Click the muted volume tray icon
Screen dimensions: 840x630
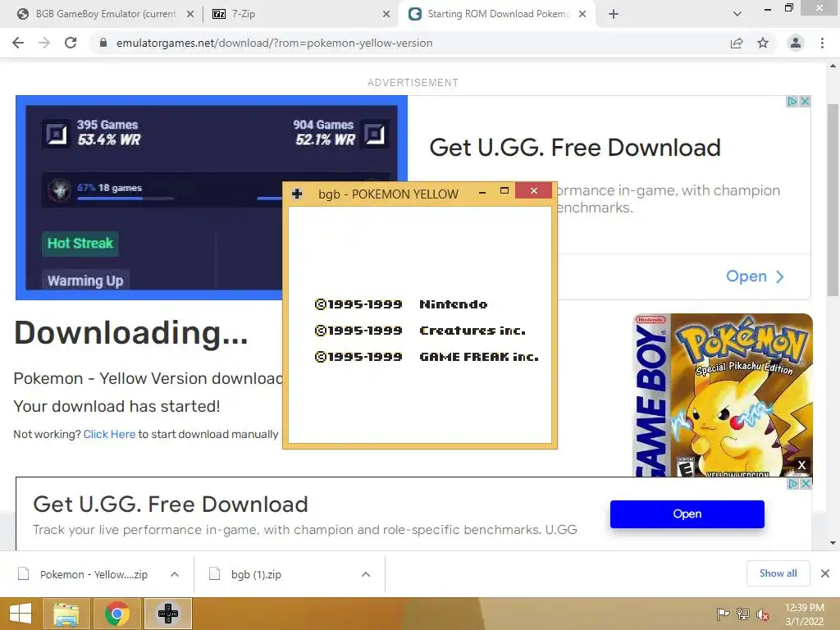coord(763,614)
